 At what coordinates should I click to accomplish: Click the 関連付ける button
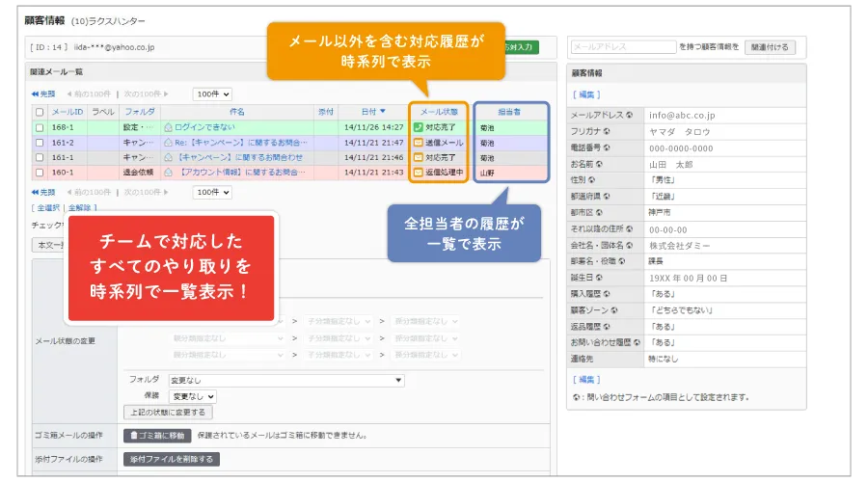click(x=771, y=46)
